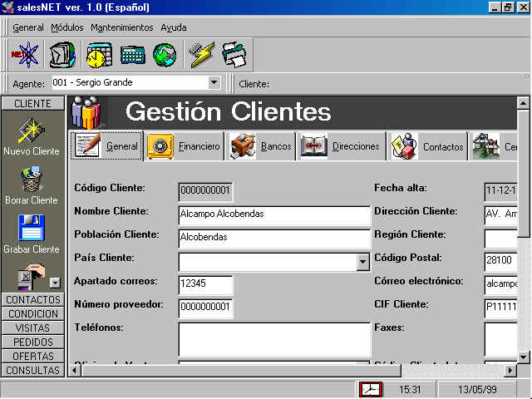Image resolution: width=532 pixels, height=399 pixels.
Task: Click the Número proveedor field
Action: pyautogui.click(x=205, y=308)
